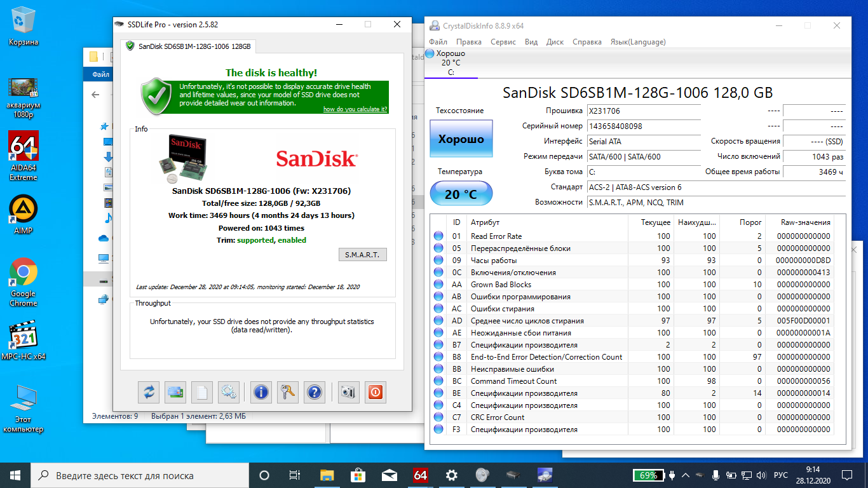This screenshot has height=488, width=868.
Task: Click taskbar search box
Action: pyautogui.click(x=140, y=475)
